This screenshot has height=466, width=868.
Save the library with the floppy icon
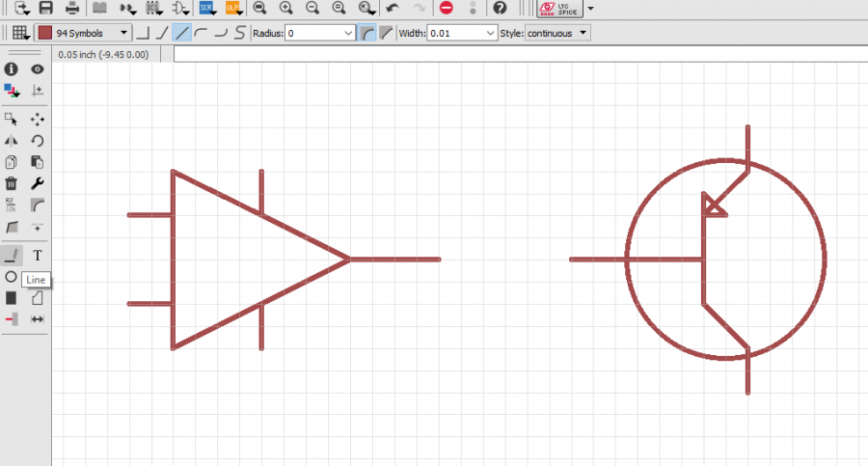click(x=46, y=8)
